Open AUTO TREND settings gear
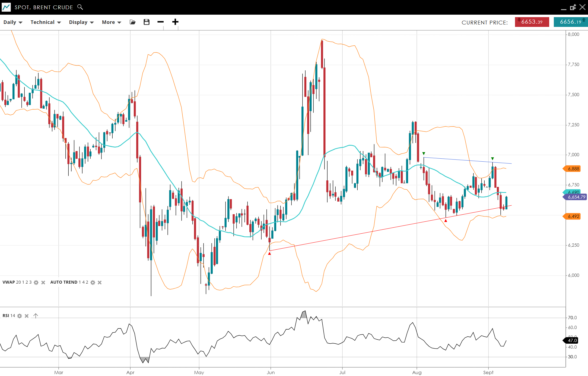The width and height of the screenshot is (588, 376). [93, 283]
